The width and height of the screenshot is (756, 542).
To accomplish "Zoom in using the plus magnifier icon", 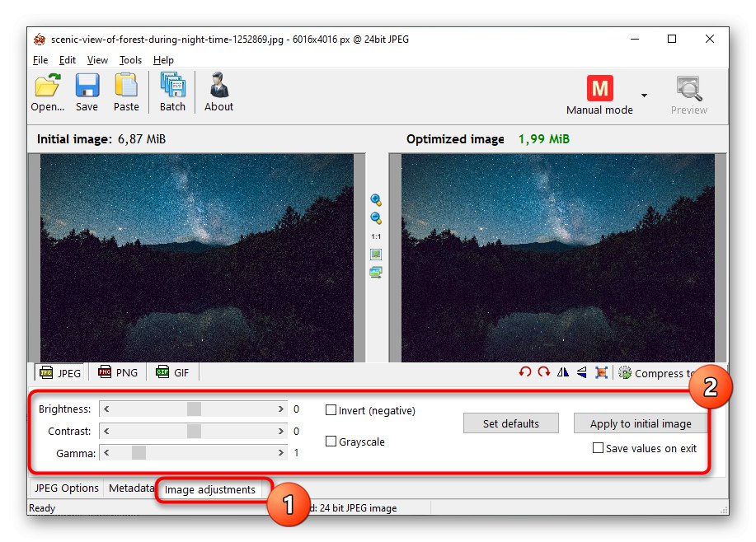I will [376, 200].
